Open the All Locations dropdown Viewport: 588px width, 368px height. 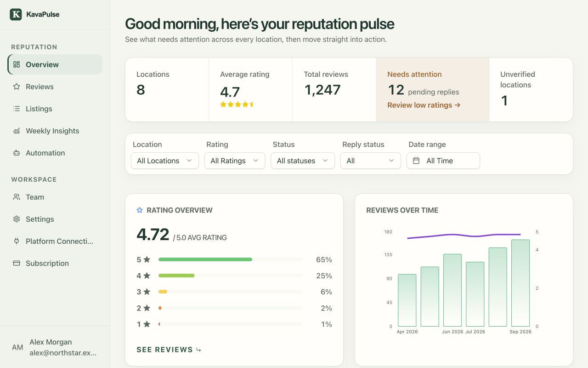(165, 161)
